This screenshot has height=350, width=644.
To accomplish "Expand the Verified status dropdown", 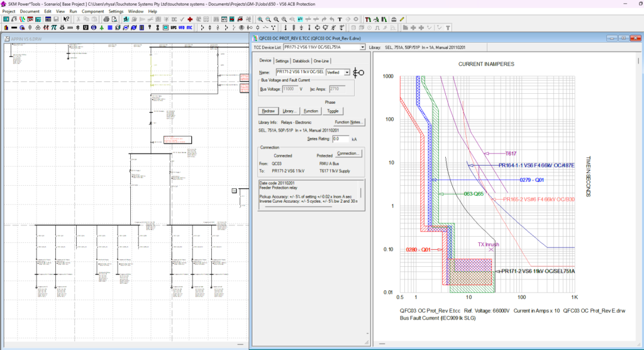I will (347, 72).
